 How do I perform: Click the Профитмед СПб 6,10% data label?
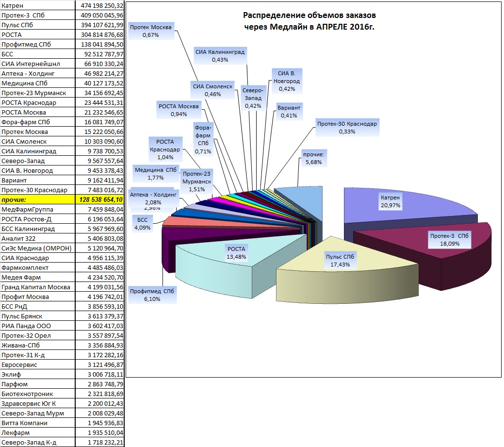pyautogui.click(x=152, y=295)
